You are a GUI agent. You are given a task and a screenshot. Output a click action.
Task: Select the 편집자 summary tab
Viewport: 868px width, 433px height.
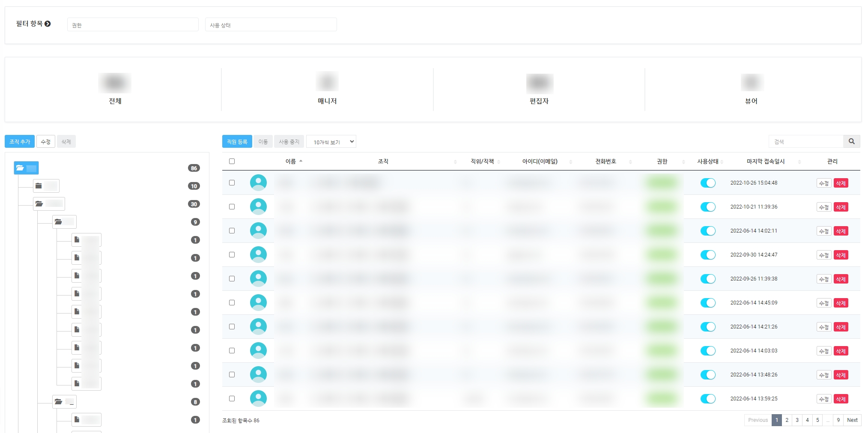[539, 90]
